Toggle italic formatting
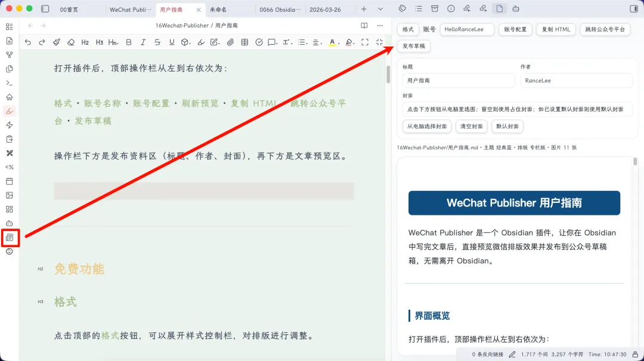644x361 pixels. 143,42
